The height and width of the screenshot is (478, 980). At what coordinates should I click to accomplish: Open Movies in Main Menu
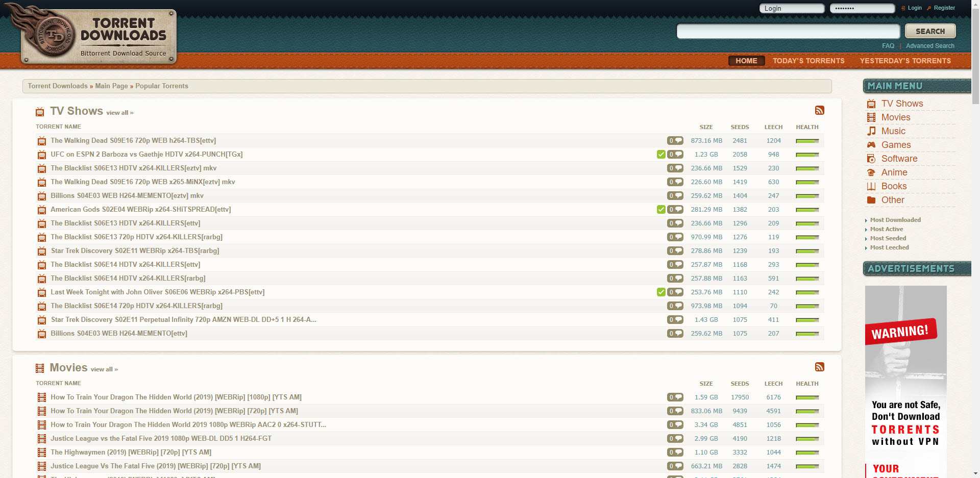click(x=896, y=117)
